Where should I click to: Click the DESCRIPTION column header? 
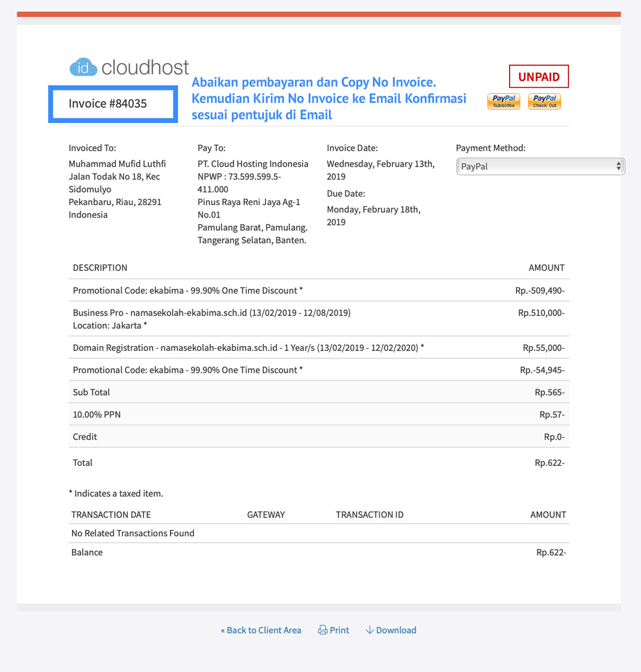tap(100, 268)
